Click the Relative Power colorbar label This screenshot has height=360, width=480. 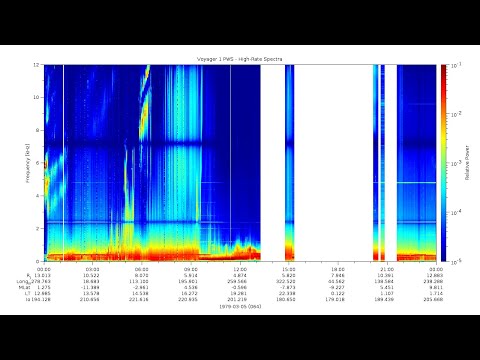[467, 163]
